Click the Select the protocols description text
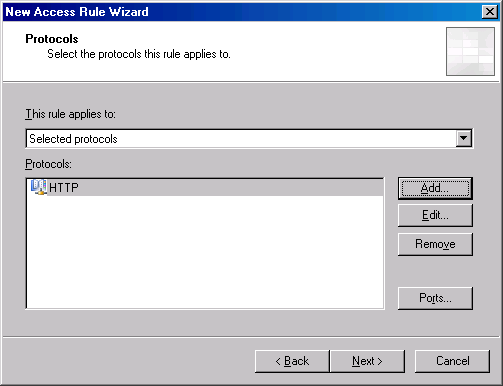The height and width of the screenshot is (386, 503). coord(139,54)
